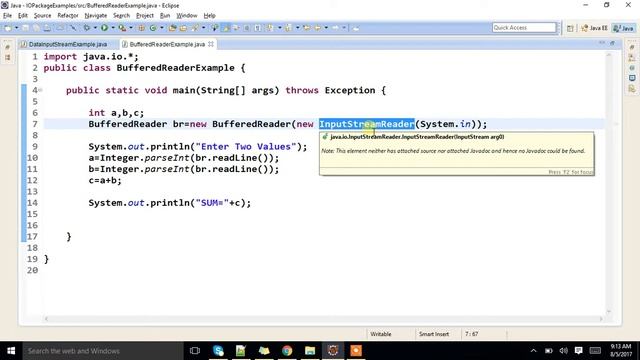Open the Window menu
The image size is (640, 360).
click(187, 16)
